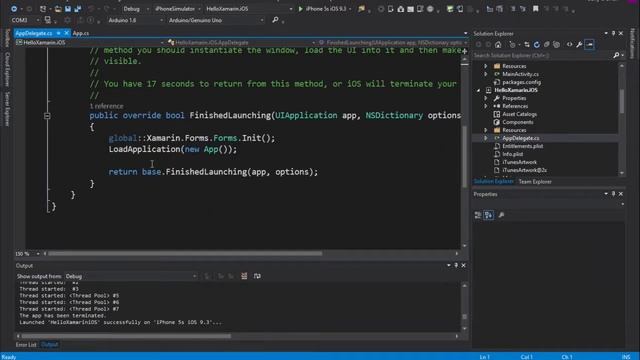Image resolution: width=640 pixels, height=360 pixels.
Task: Select the Output tab at bottom
Action: [50, 345]
